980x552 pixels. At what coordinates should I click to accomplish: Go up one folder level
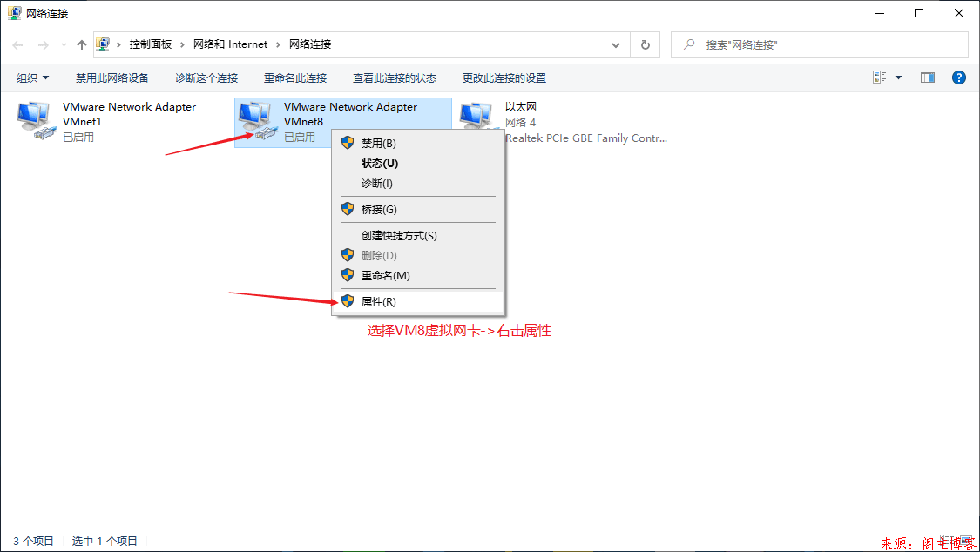pos(81,45)
